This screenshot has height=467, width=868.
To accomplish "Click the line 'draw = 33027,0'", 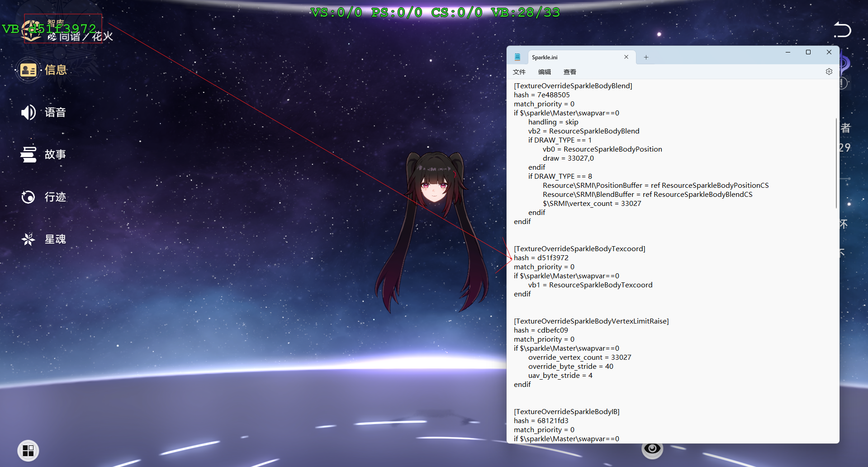I will pos(568,158).
